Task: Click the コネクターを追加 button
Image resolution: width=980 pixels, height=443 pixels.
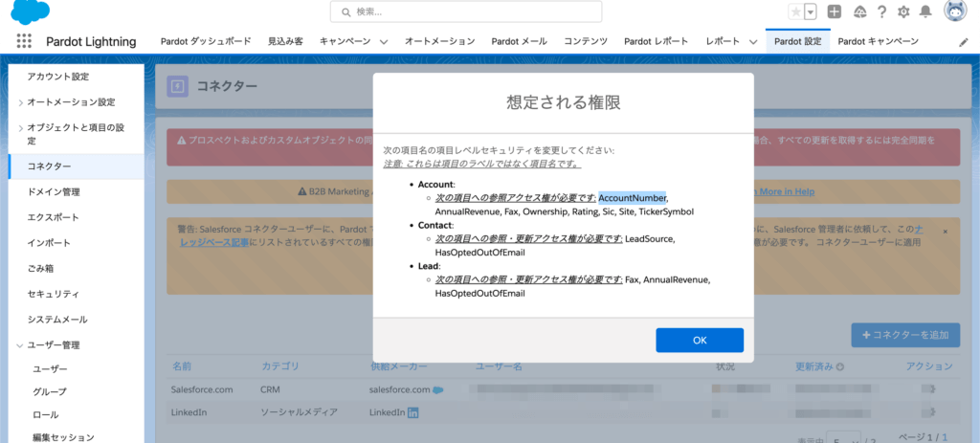Action: click(x=905, y=335)
